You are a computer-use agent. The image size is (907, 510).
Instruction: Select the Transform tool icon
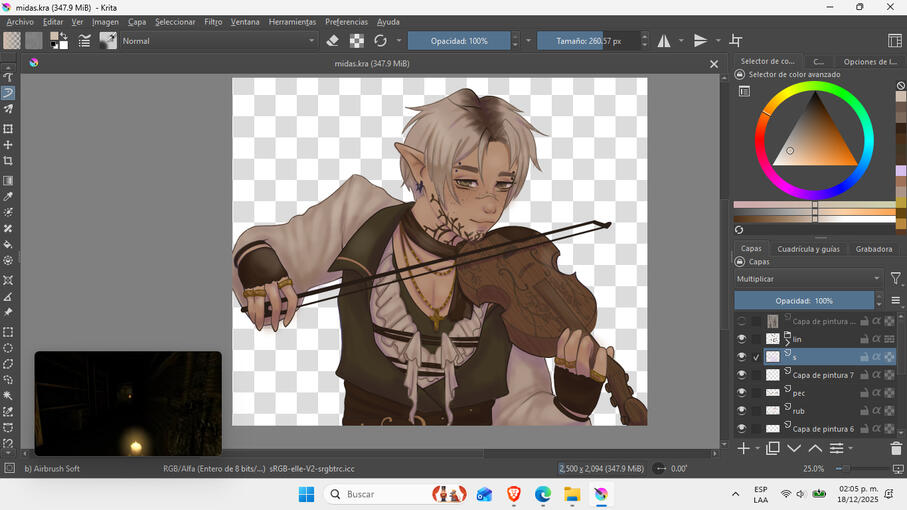point(8,129)
